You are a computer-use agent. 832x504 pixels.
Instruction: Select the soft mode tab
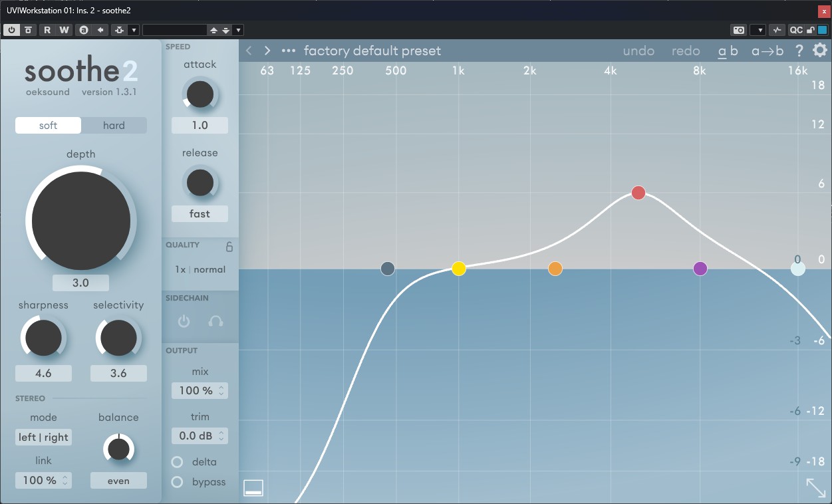[x=48, y=126]
